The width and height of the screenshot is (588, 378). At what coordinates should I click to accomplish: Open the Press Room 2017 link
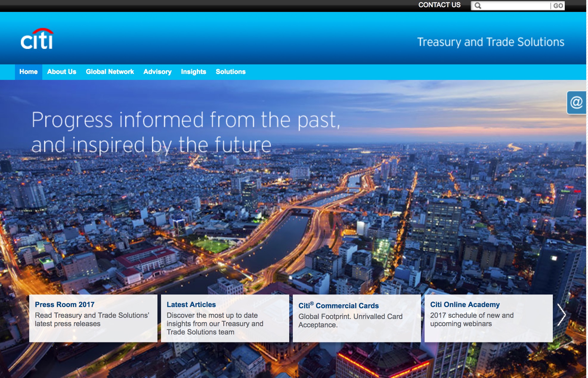coord(65,304)
